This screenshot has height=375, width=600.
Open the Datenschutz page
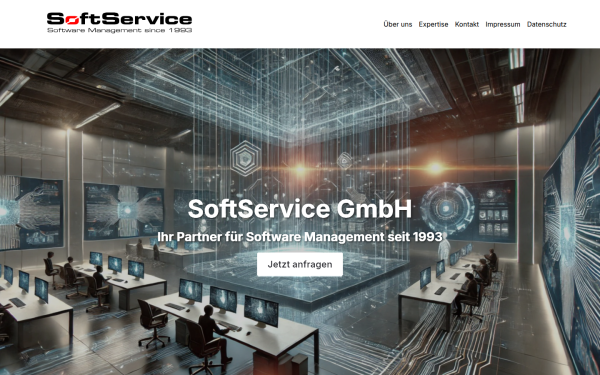pyautogui.click(x=546, y=24)
